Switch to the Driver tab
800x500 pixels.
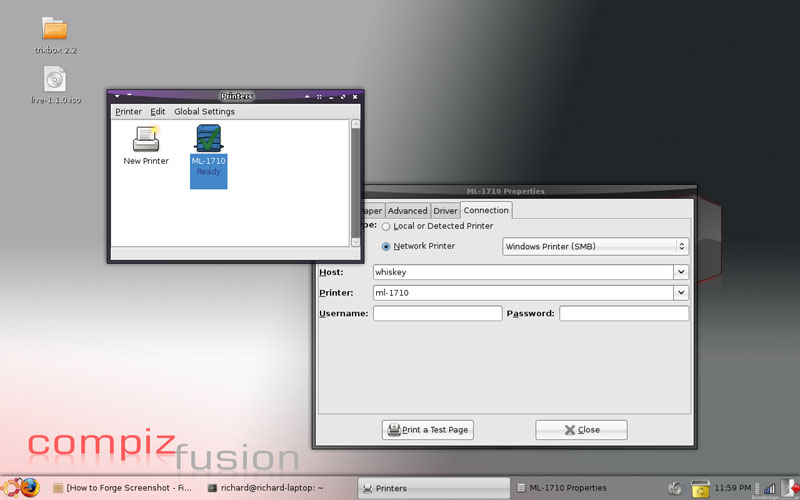(445, 211)
